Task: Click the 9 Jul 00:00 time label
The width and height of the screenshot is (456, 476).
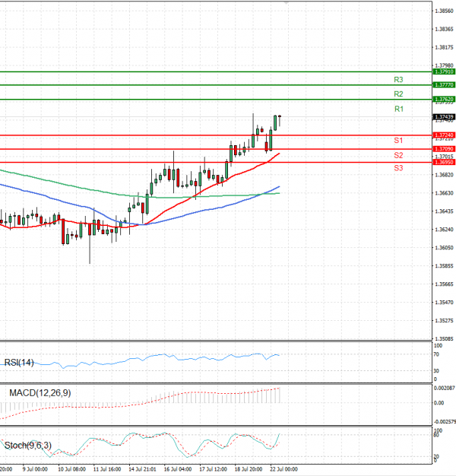Action: pos(35,469)
